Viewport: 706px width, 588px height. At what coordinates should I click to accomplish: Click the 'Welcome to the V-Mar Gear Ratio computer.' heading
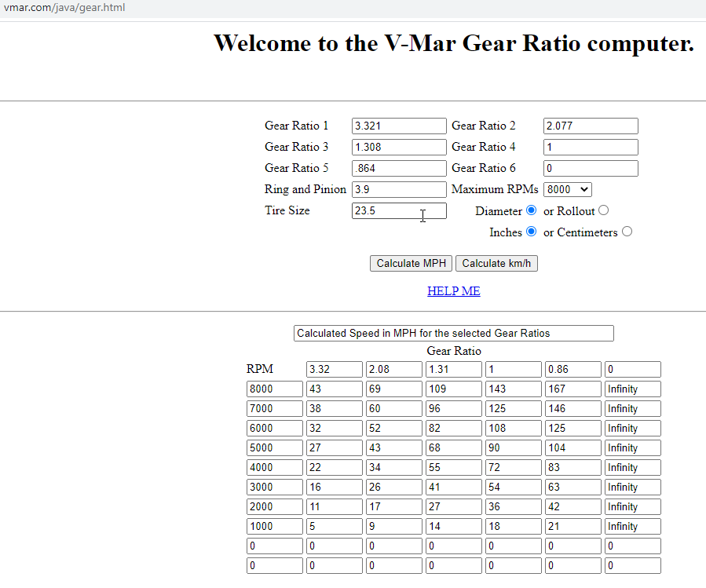pyautogui.click(x=453, y=43)
